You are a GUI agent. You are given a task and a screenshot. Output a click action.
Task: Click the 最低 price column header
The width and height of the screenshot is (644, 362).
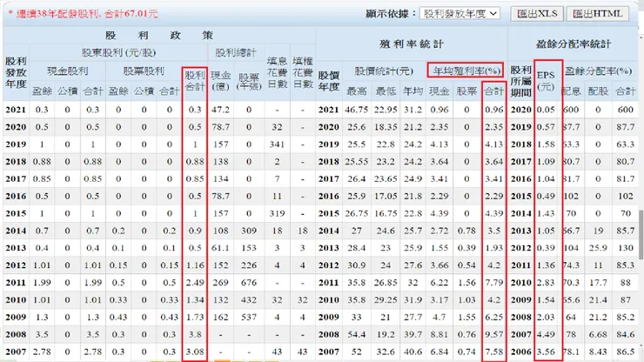(x=386, y=91)
